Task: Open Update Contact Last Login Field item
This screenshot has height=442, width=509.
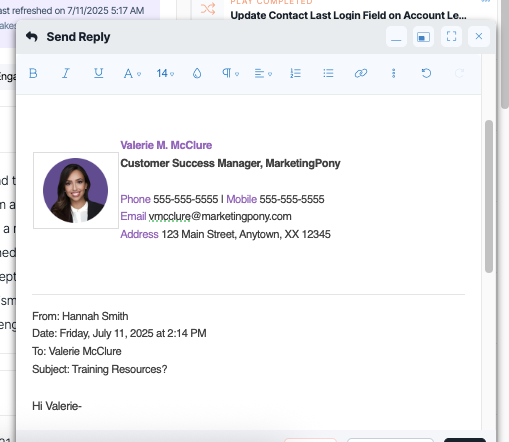Action: (x=348, y=15)
